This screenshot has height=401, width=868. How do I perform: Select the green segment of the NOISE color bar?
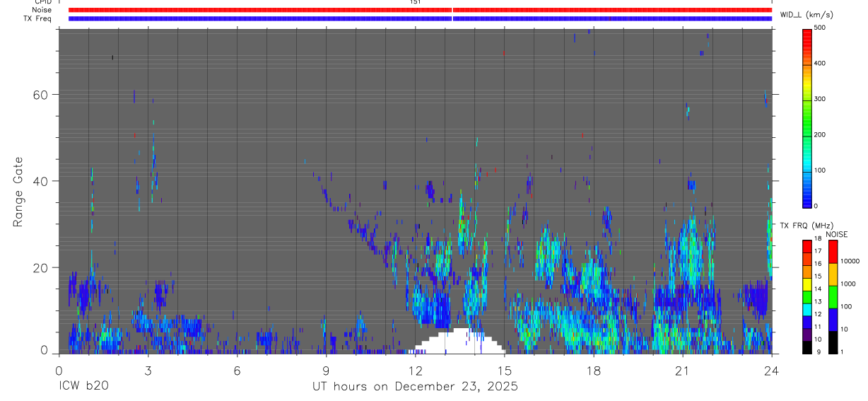click(833, 297)
